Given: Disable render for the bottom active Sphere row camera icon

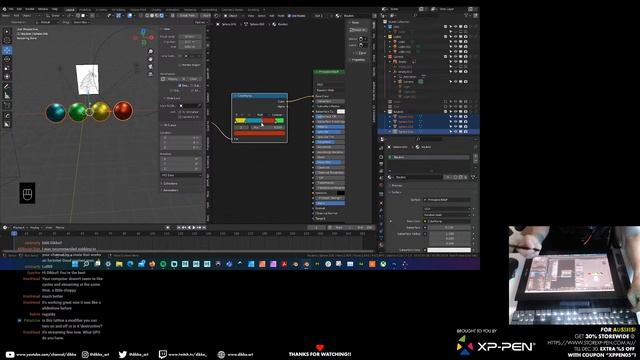Looking at the screenshot, I should click(465, 132).
